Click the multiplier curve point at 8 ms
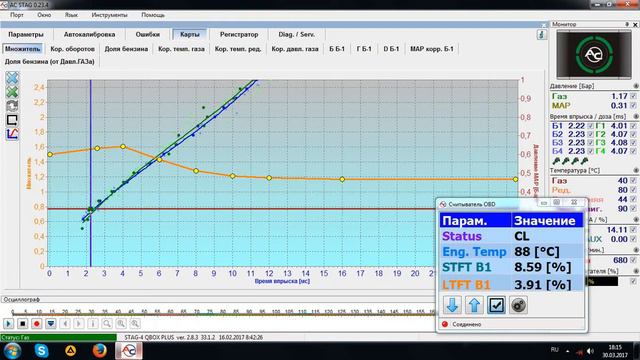 pyautogui.click(x=196, y=171)
